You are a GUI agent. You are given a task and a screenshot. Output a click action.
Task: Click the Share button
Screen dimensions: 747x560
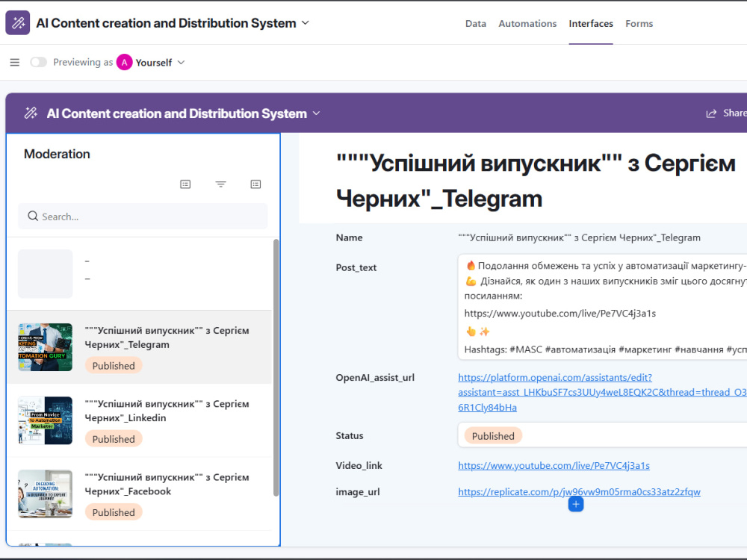click(x=726, y=113)
